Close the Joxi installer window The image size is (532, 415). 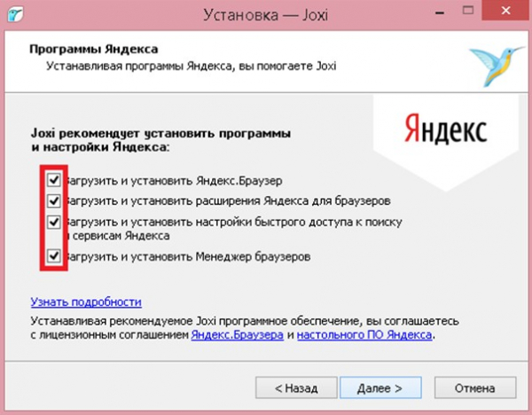click(x=506, y=11)
